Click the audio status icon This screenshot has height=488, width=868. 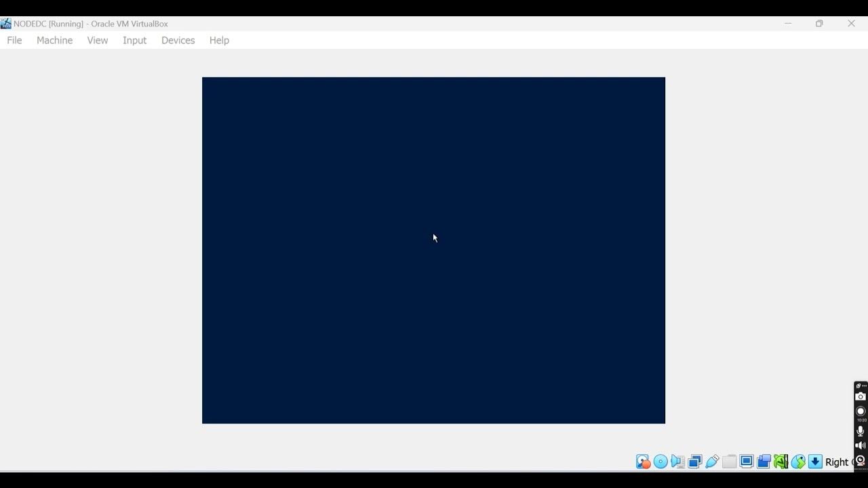coord(677,462)
